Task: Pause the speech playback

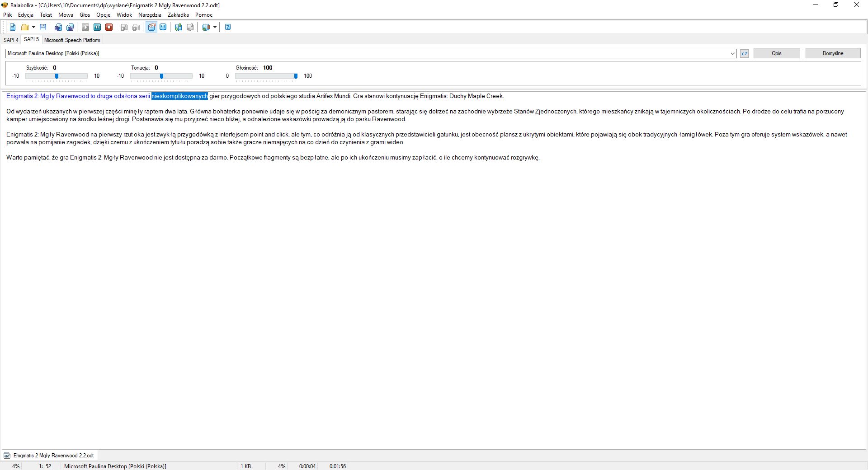Action: [97, 27]
